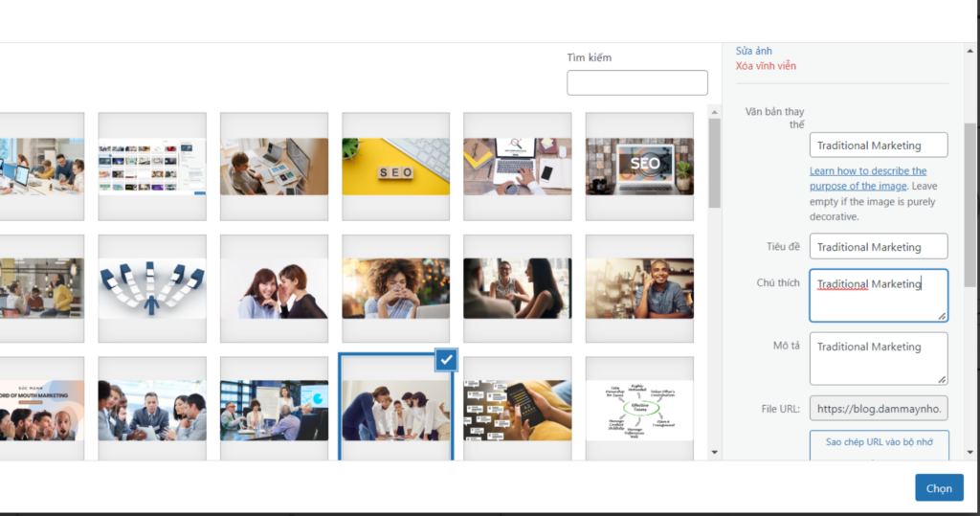Click the Mô tả description textarea
980x516 pixels.
(879, 358)
